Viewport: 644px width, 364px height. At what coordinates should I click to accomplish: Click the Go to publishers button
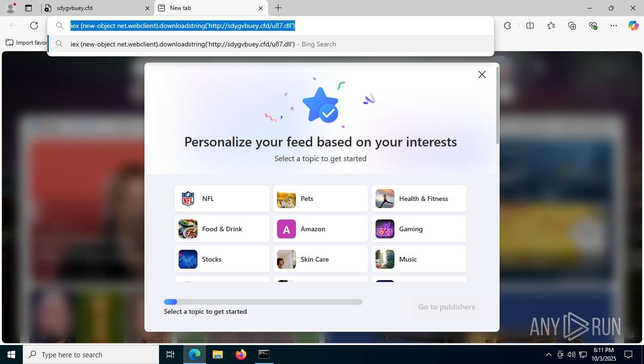(447, 307)
